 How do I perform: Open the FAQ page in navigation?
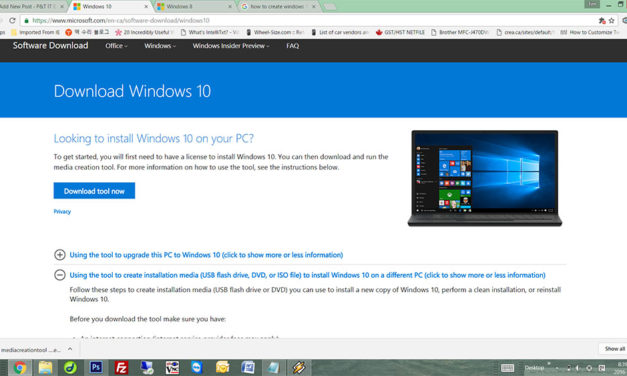click(x=292, y=46)
